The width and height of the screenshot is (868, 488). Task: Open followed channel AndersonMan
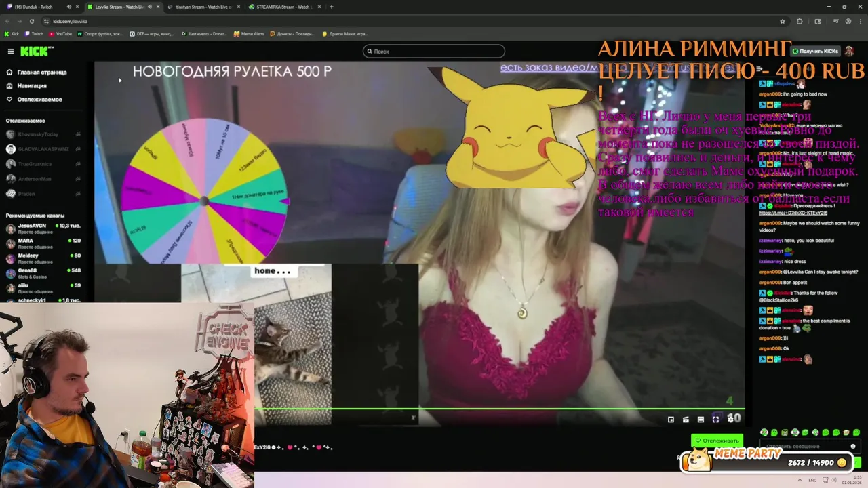[x=43, y=179]
